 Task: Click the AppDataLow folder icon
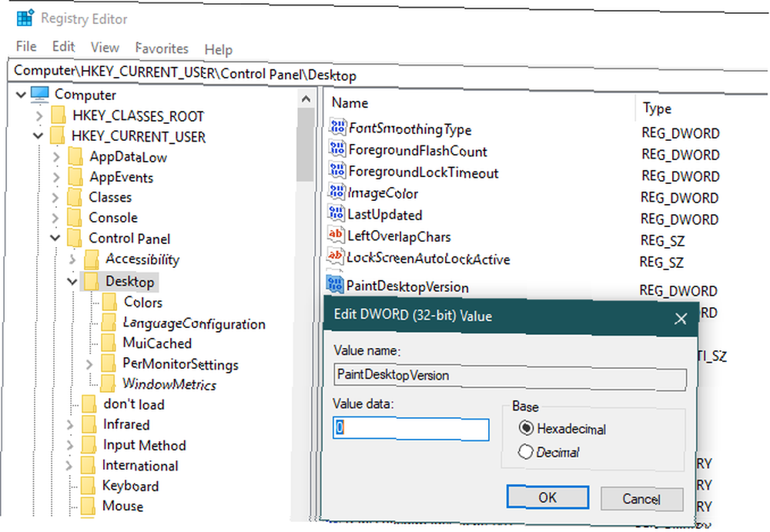pos(75,156)
